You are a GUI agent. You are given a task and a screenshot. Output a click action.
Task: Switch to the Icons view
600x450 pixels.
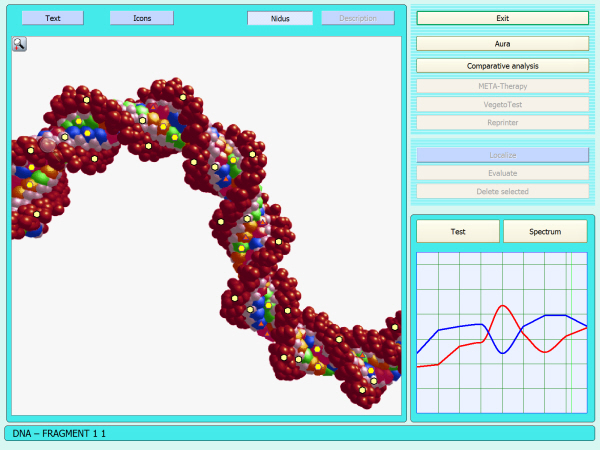click(x=141, y=18)
